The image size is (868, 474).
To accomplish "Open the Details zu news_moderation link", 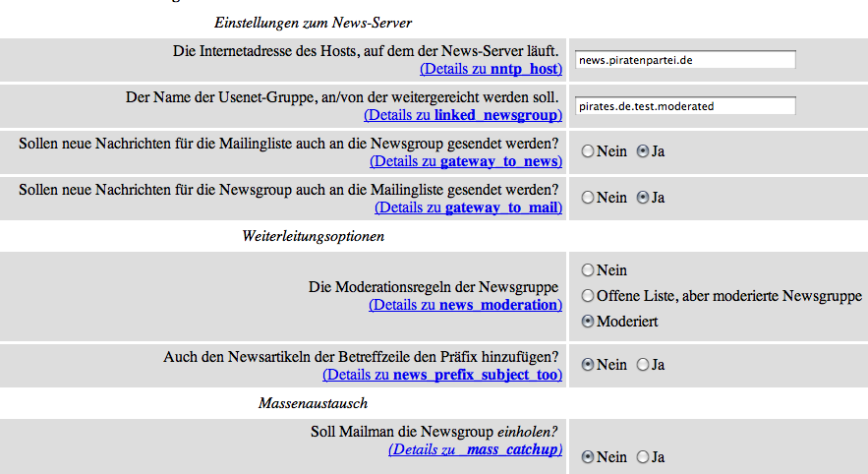I will [465, 305].
